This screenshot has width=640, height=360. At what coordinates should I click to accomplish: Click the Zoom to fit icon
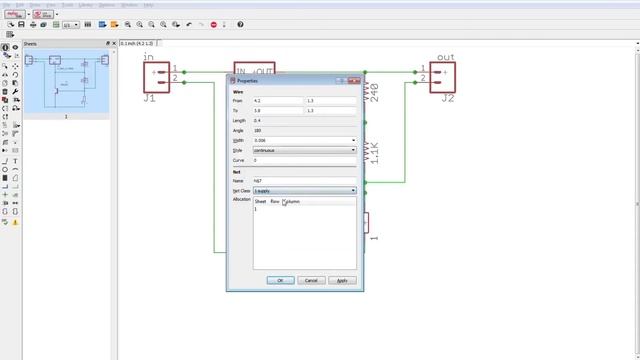click(128, 24)
